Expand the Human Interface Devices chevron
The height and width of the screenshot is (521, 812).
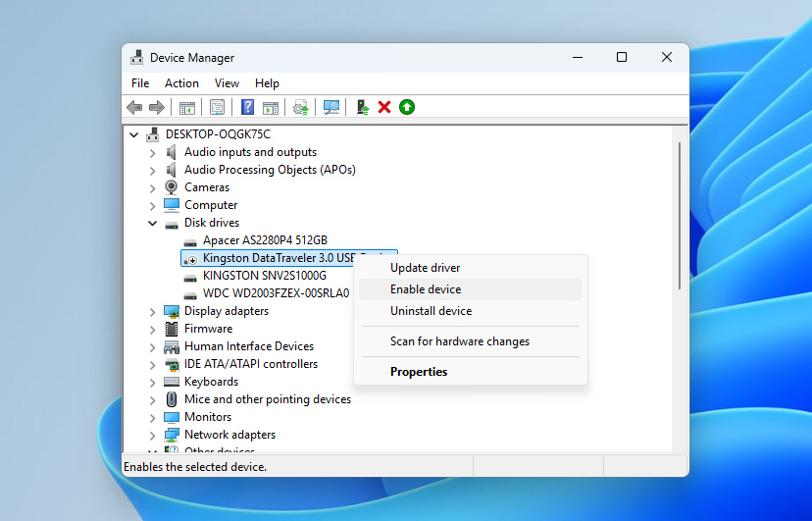tap(152, 347)
